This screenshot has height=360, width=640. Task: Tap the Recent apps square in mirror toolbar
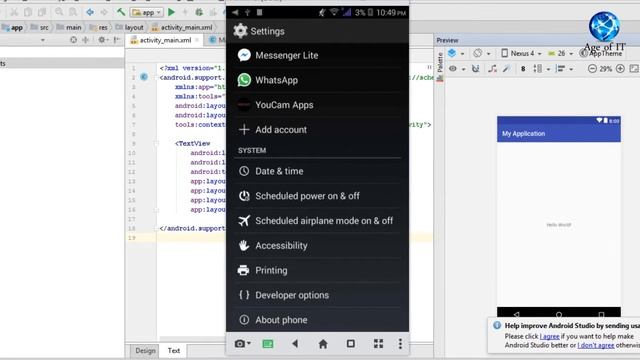point(351,344)
